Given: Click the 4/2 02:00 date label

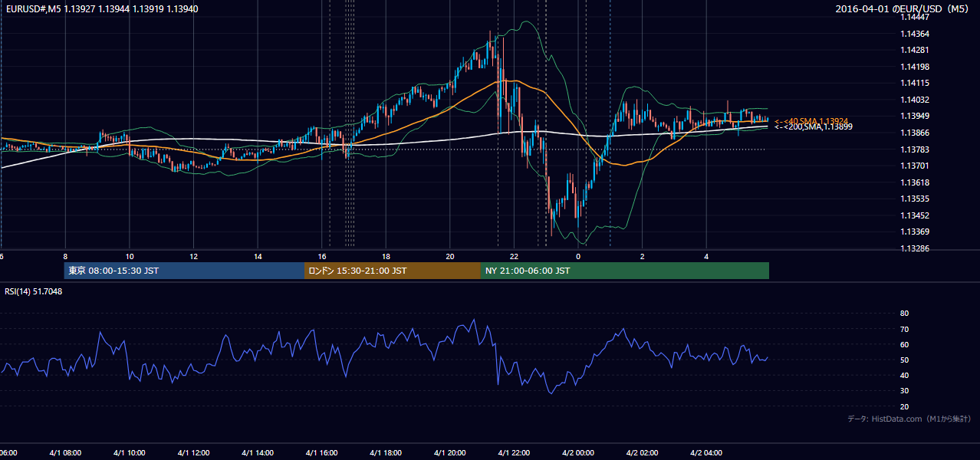Looking at the screenshot, I should [641, 453].
